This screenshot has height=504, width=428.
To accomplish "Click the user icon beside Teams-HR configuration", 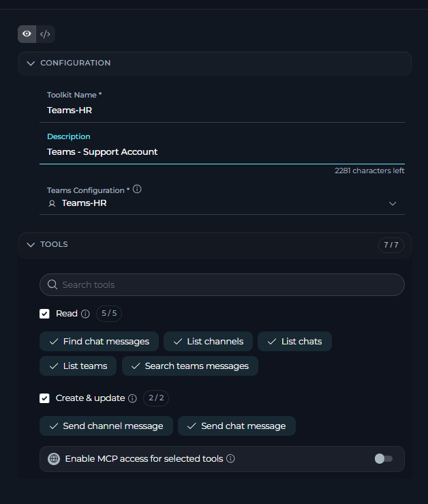I will click(52, 203).
